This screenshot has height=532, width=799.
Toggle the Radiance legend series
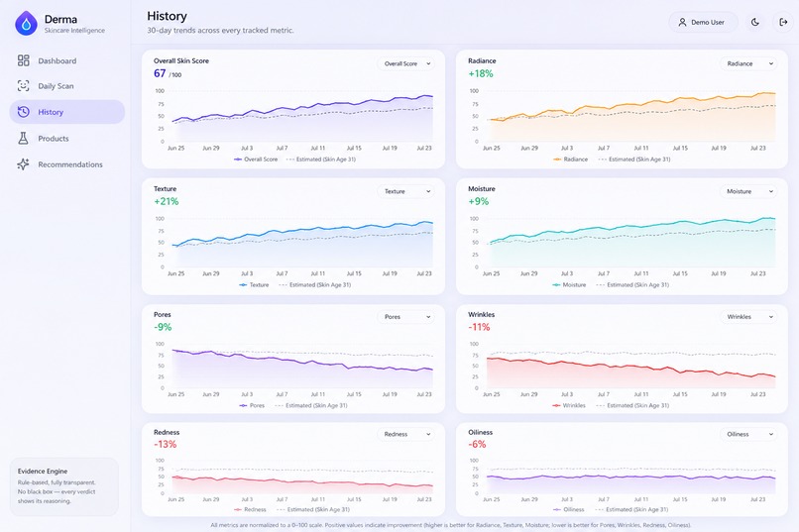570,160
